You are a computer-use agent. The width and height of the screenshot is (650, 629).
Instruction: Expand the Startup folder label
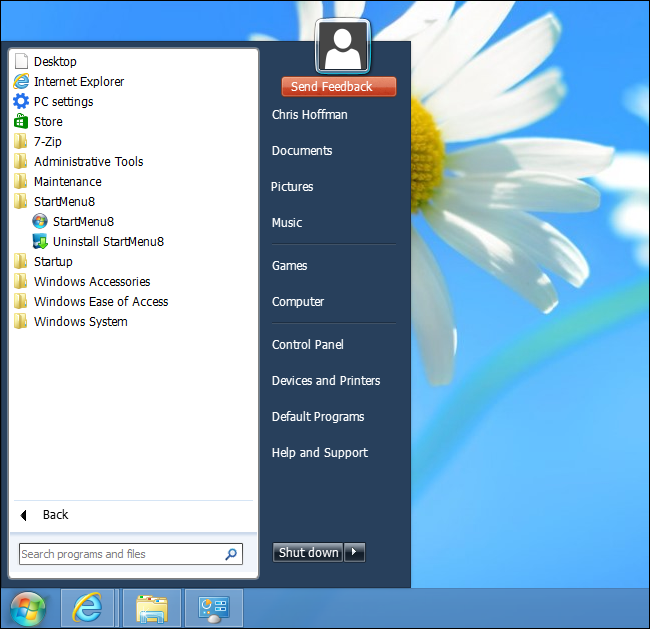click(53, 262)
